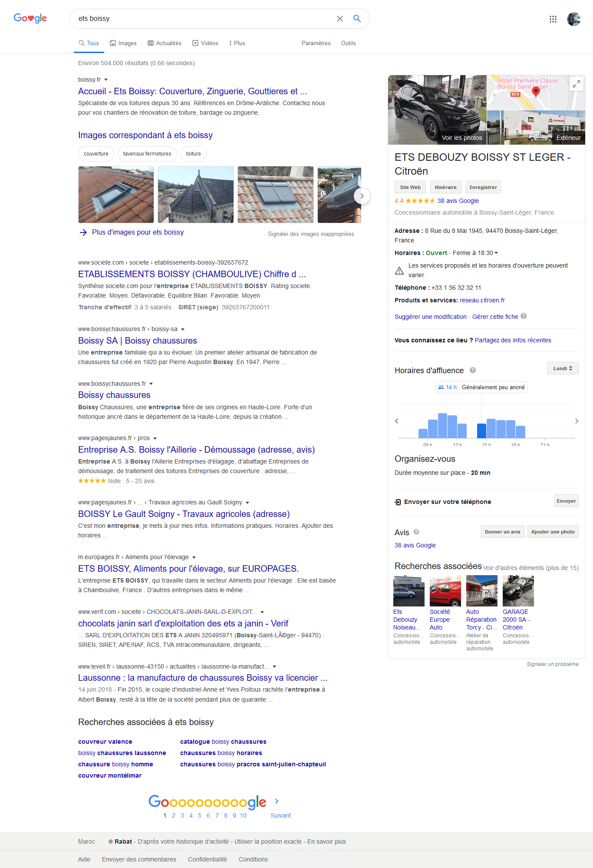
Task: Click the Itinéraire button
Action: pyautogui.click(x=446, y=187)
